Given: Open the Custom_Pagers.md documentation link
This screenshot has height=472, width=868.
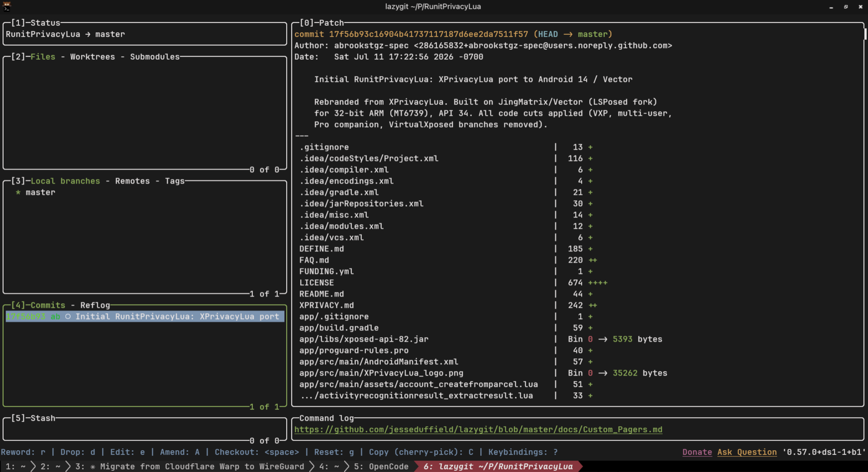Looking at the screenshot, I should point(478,430).
